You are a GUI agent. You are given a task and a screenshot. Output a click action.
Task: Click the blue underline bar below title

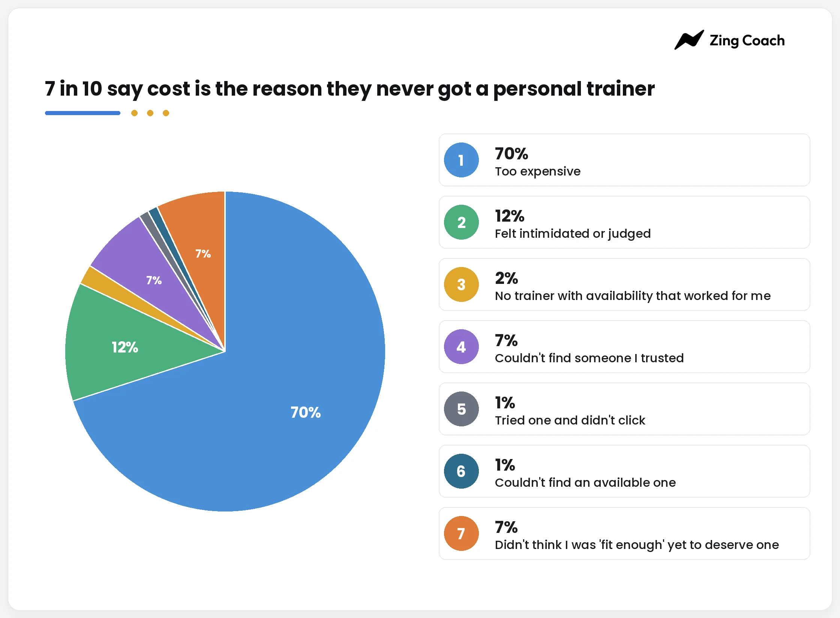(82, 113)
